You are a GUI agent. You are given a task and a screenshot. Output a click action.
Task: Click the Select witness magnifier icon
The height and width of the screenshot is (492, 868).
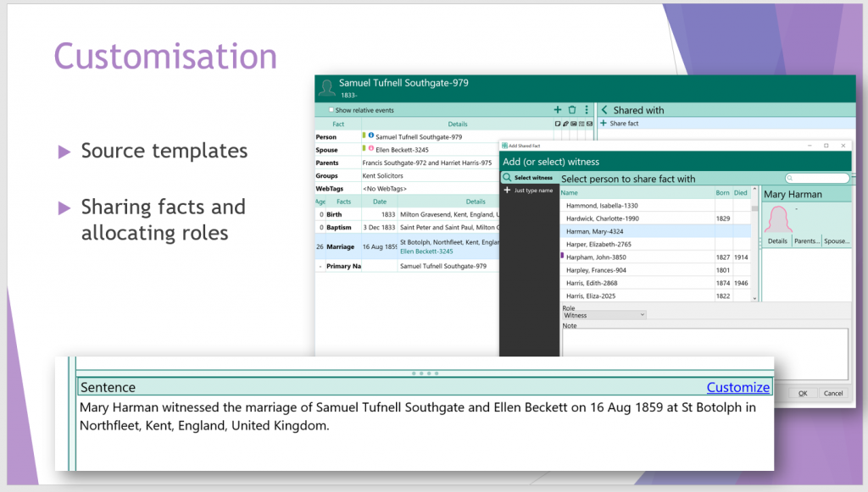[x=507, y=178]
